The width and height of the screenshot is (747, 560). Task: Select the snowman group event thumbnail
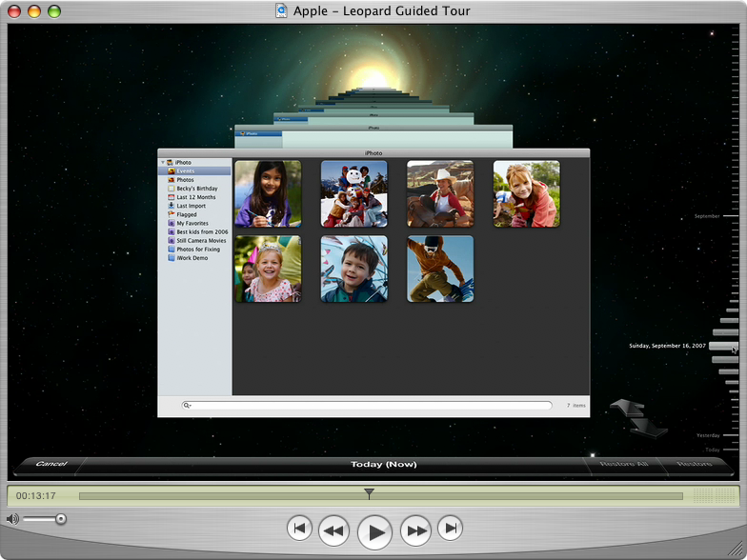point(354,194)
